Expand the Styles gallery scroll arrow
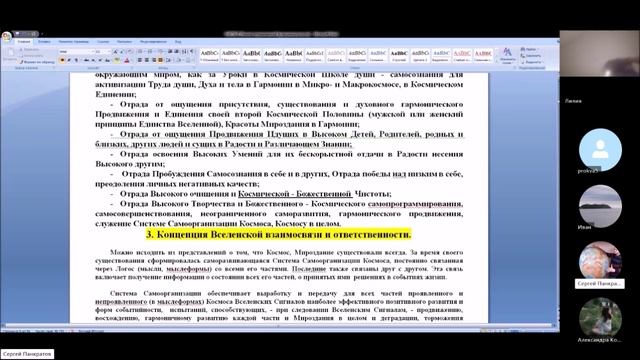This screenshot has width=640, height=360. coord(497,61)
